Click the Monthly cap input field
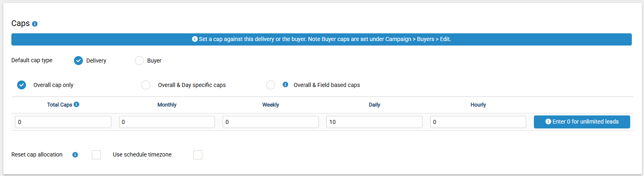The image size is (644, 176). point(167,122)
